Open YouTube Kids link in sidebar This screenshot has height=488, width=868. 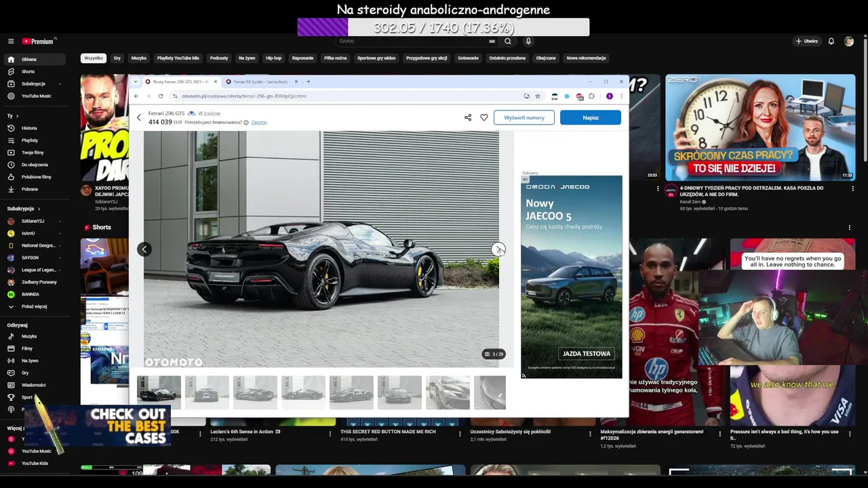pos(35,464)
